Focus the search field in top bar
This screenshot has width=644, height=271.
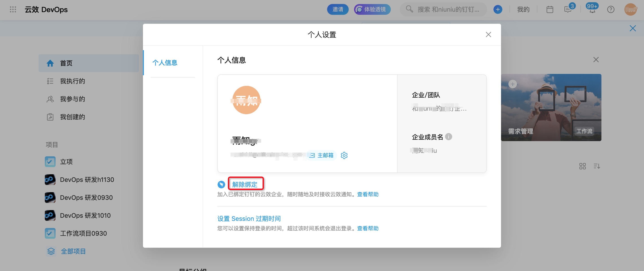click(443, 9)
